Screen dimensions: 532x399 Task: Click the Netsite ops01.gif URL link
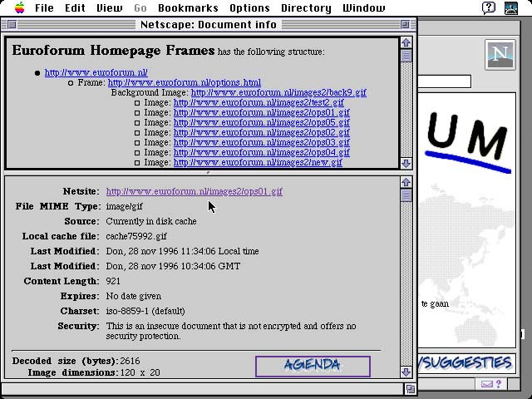[x=194, y=192]
